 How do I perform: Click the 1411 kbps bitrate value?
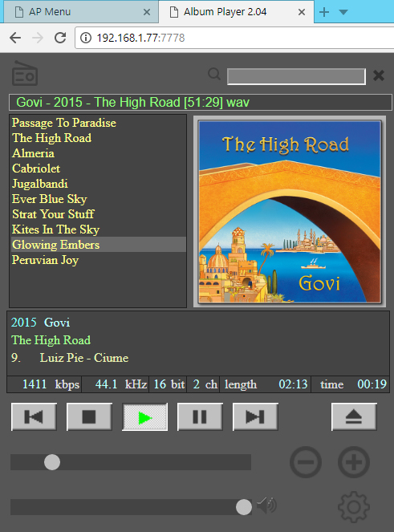pos(51,384)
